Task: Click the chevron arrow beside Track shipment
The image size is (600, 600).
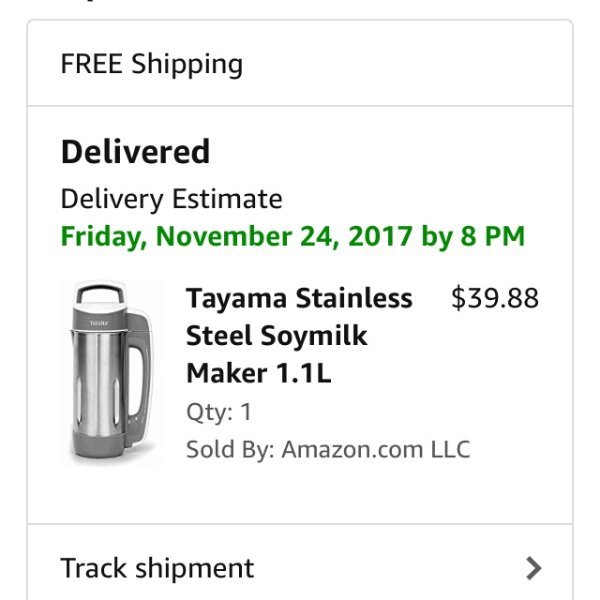Action: tap(534, 569)
